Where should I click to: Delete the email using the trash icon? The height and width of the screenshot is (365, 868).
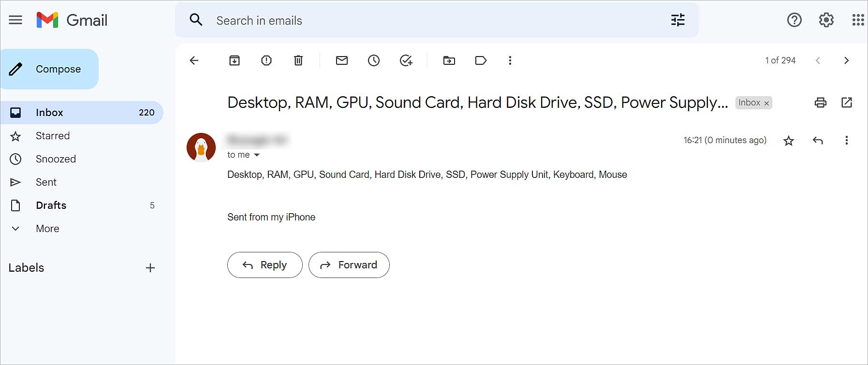pyautogui.click(x=298, y=60)
